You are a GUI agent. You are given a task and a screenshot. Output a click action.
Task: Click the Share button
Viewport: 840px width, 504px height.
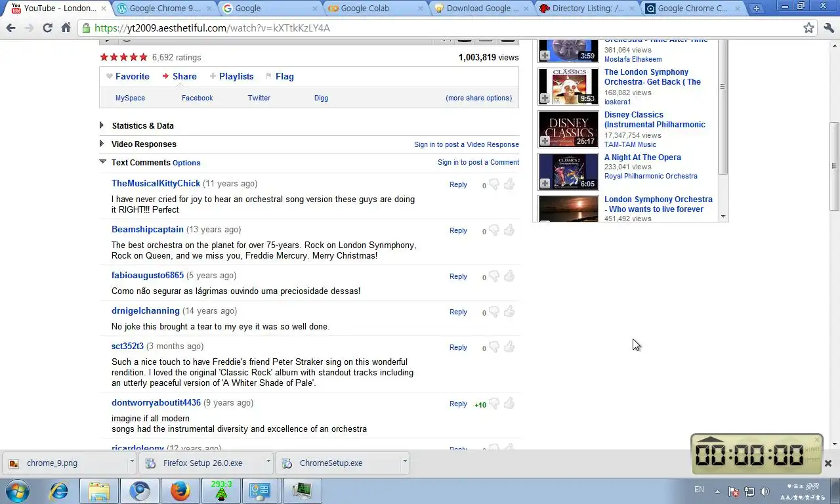click(x=179, y=76)
